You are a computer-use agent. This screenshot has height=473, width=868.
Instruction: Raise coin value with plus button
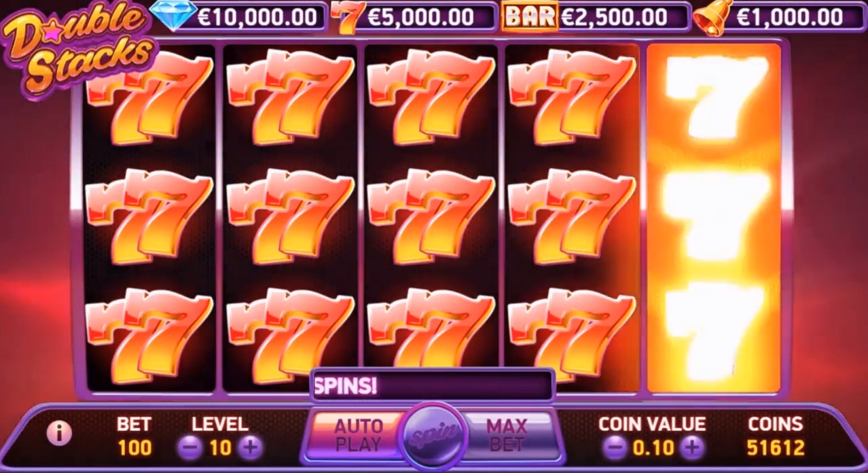tap(692, 447)
